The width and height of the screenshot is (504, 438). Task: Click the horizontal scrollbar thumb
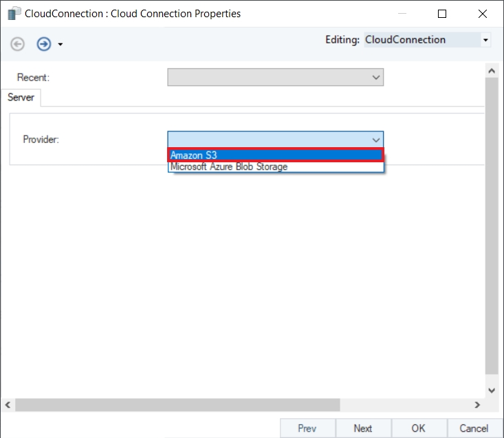click(177, 405)
